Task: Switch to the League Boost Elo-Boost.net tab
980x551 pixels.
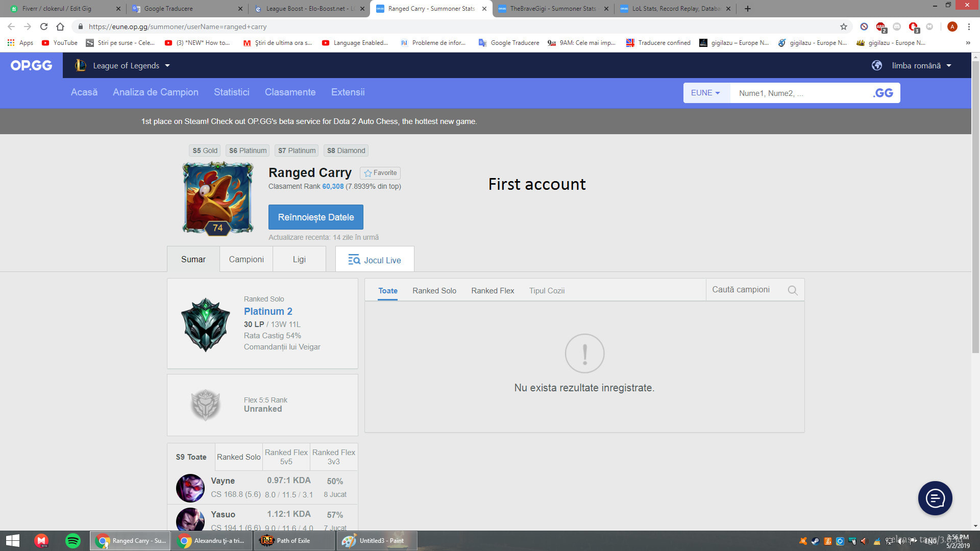Action: (x=310, y=9)
